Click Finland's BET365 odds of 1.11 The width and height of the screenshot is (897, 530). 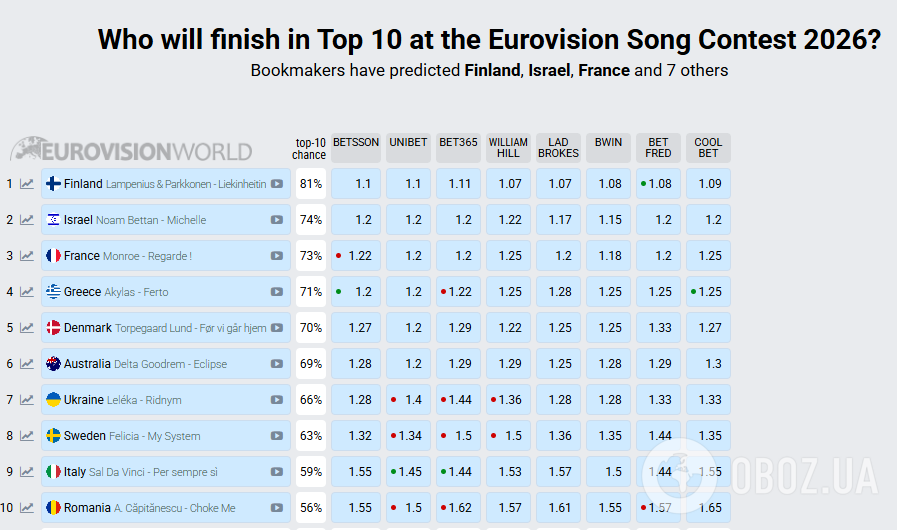point(460,184)
